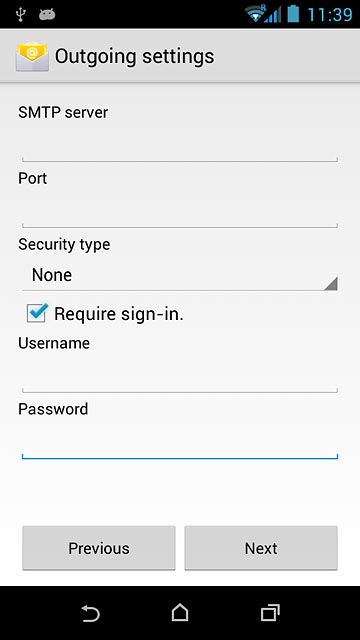Tap the Android home navigation icon
Image resolution: width=360 pixels, height=640 pixels.
180,613
